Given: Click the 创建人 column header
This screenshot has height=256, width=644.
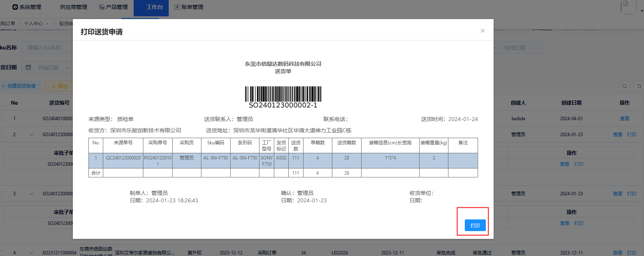Looking at the screenshot, I should point(518,103).
